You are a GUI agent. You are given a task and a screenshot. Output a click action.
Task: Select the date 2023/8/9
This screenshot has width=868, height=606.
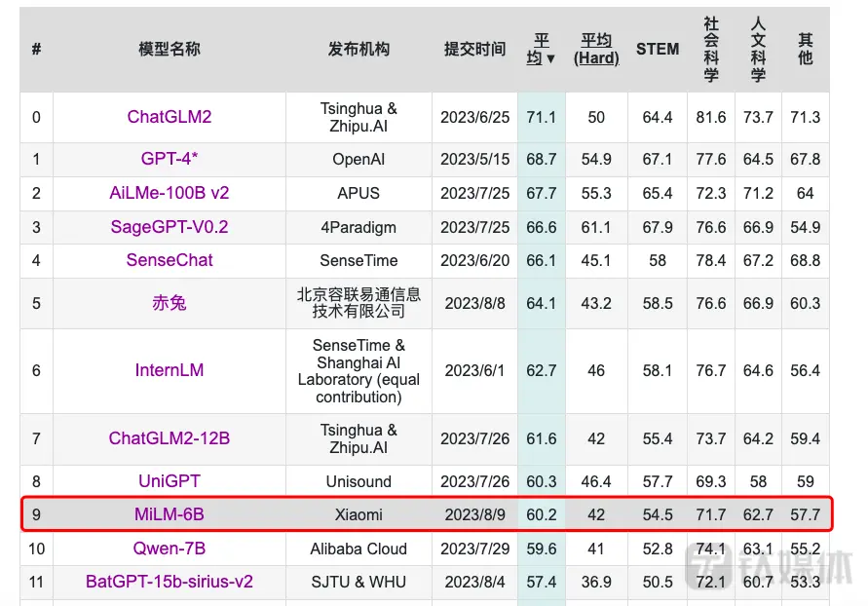(x=474, y=514)
